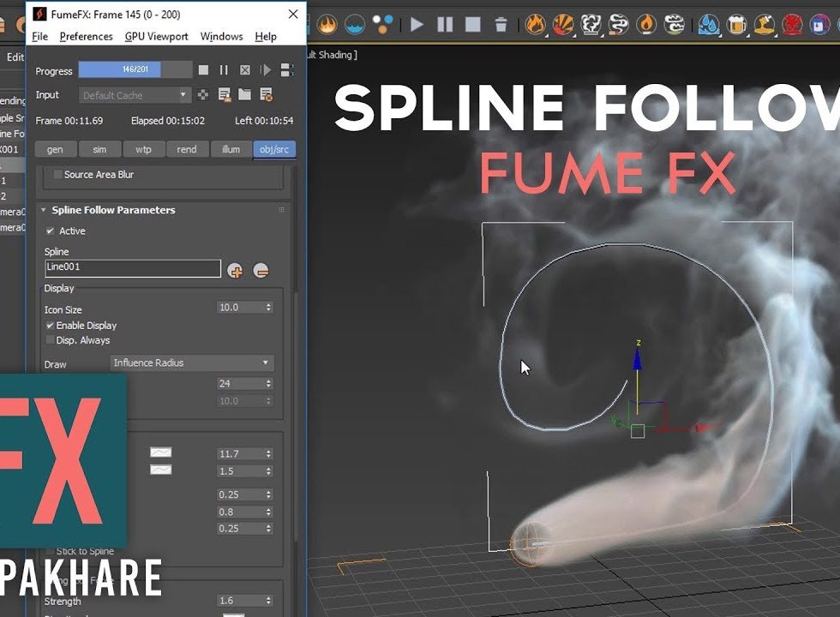The height and width of the screenshot is (617, 840).
Task: Open the Edit menu in 3ds Max
Action: [15, 57]
